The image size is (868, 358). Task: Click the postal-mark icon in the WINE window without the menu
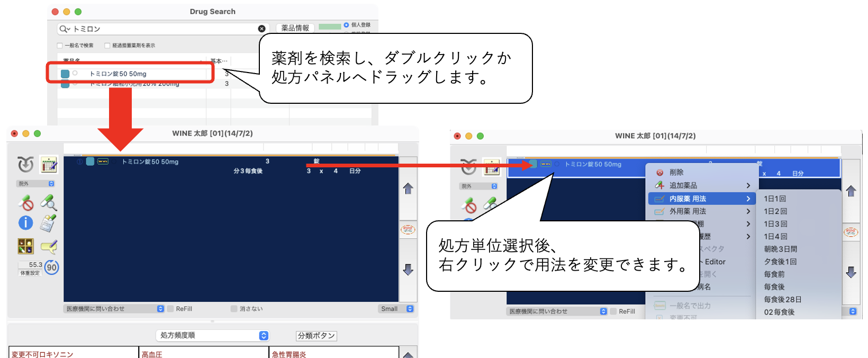coord(25,165)
